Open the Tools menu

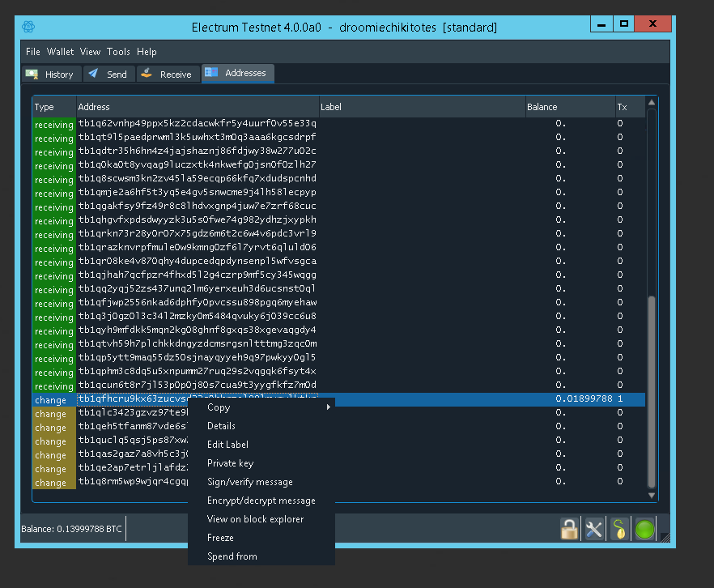coord(118,52)
